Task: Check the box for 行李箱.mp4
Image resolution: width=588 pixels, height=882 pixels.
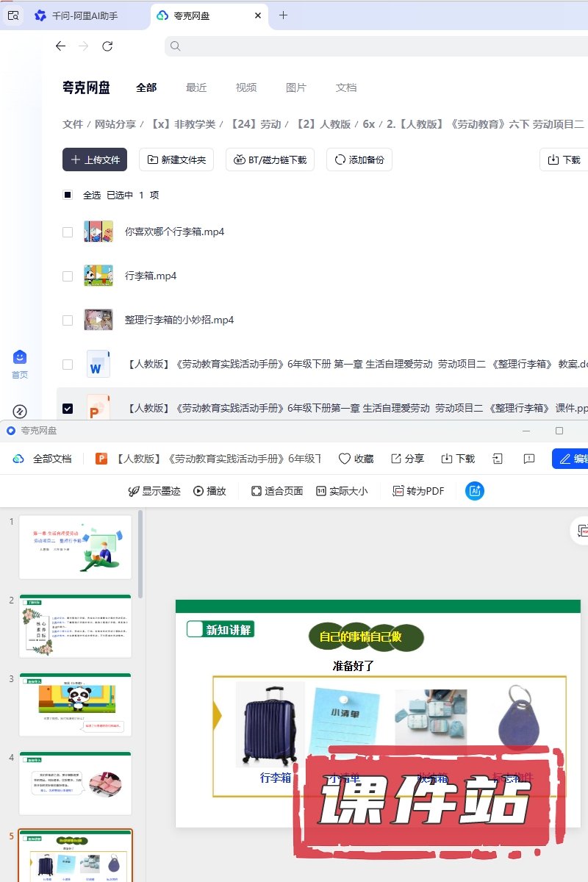Action: [x=68, y=276]
